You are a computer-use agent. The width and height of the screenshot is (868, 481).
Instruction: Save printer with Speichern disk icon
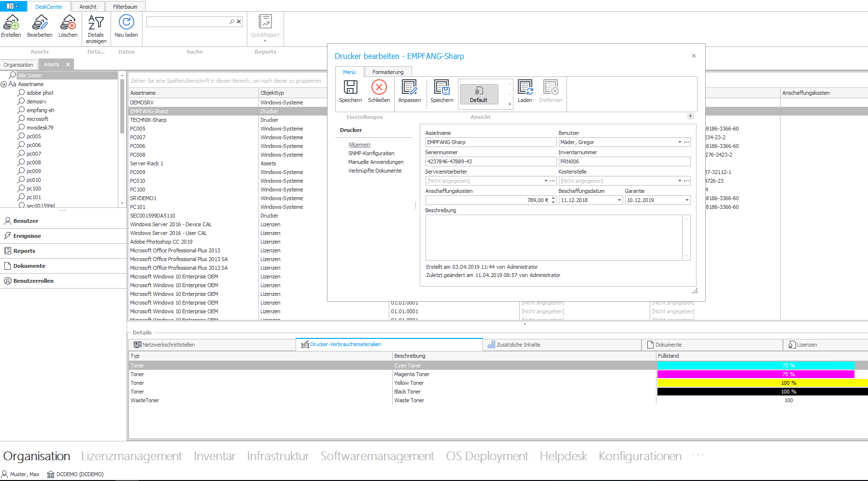[x=350, y=87]
